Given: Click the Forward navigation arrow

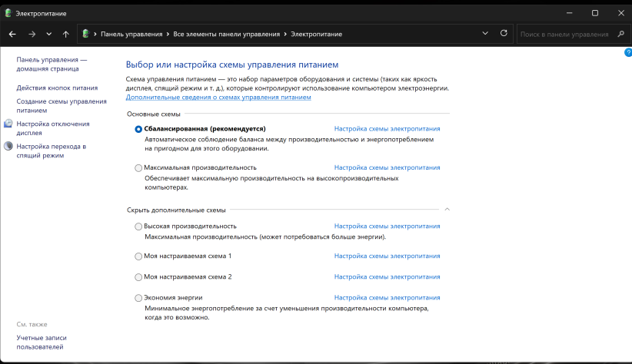Looking at the screenshot, I should (32, 35).
